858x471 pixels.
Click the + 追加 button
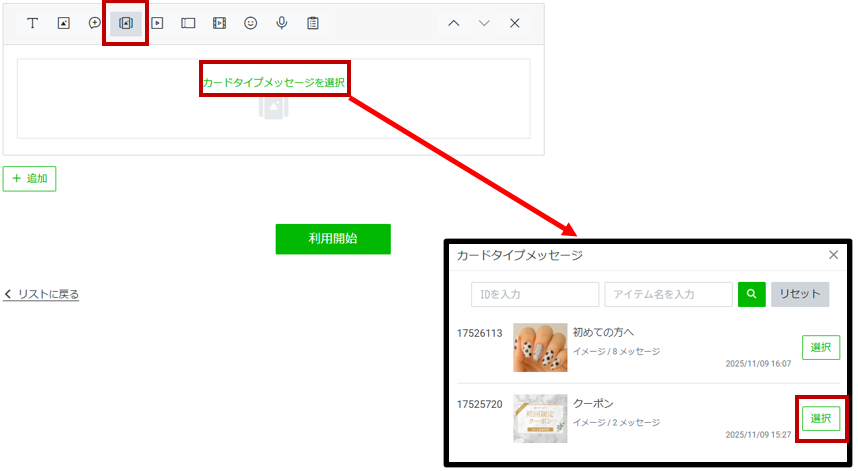[x=30, y=179]
